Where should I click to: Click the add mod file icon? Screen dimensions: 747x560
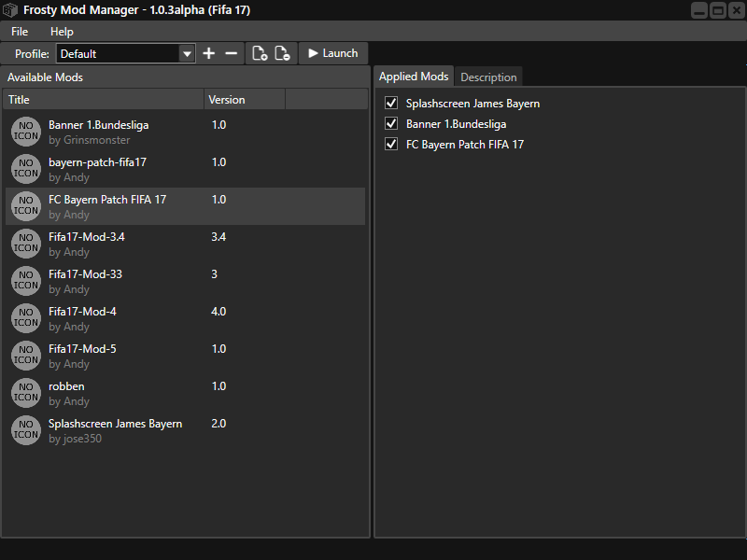coord(260,53)
